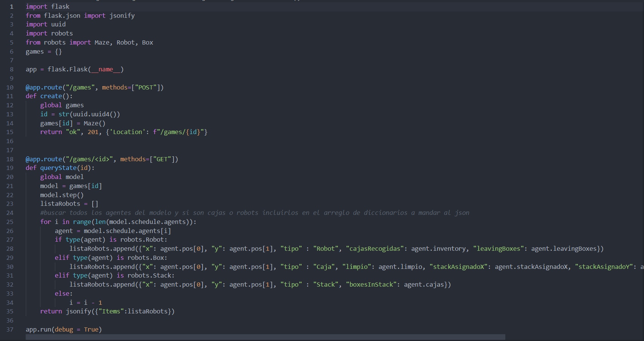Click '/games/<id>' route string
The height and width of the screenshot is (341, 644).
click(89, 159)
